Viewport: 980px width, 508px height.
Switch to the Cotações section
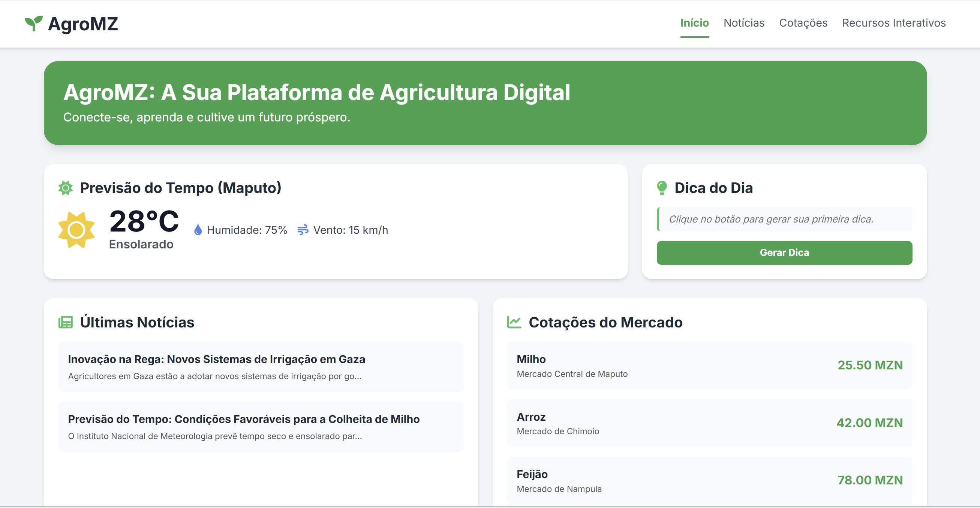click(803, 23)
